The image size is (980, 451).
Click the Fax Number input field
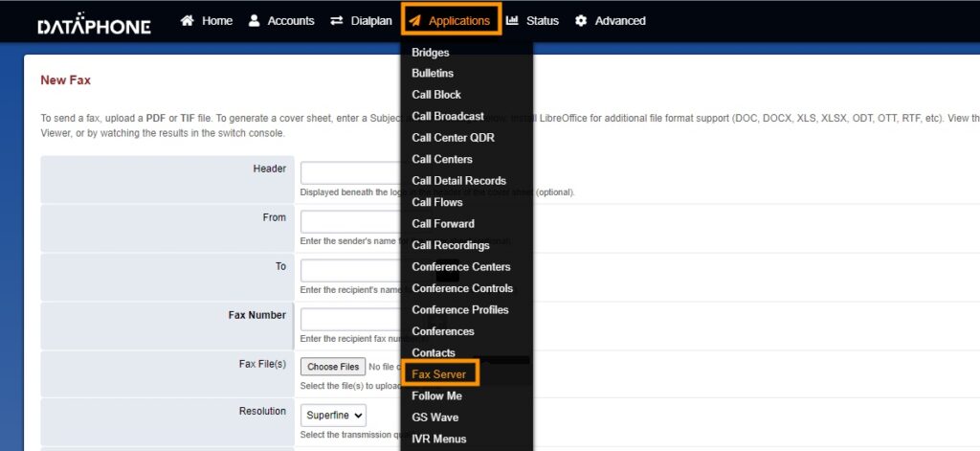click(x=350, y=319)
